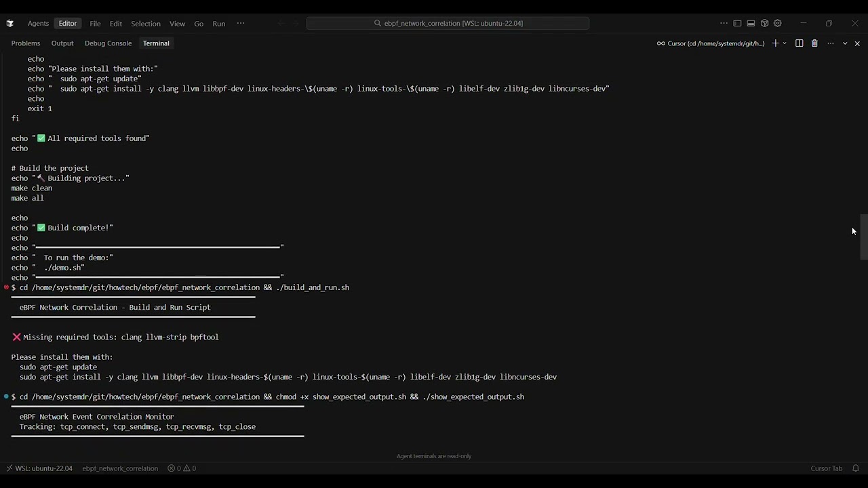Close the terminal panel
Image resolution: width=868 pixels, height=488 pixels.
(x=857, y=43)
